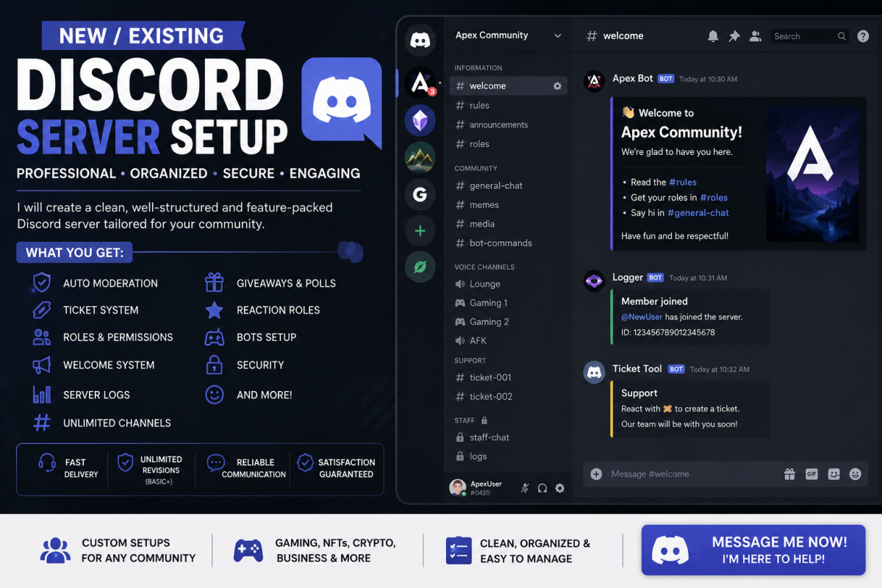This screenshot has height=588, width=882.
Task: Expand the Apex Community server dropdown
Action: 558,35
